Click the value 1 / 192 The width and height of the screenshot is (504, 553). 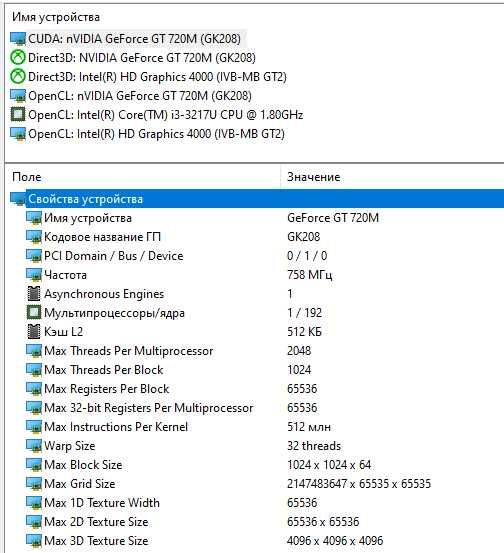coord(304,313)
